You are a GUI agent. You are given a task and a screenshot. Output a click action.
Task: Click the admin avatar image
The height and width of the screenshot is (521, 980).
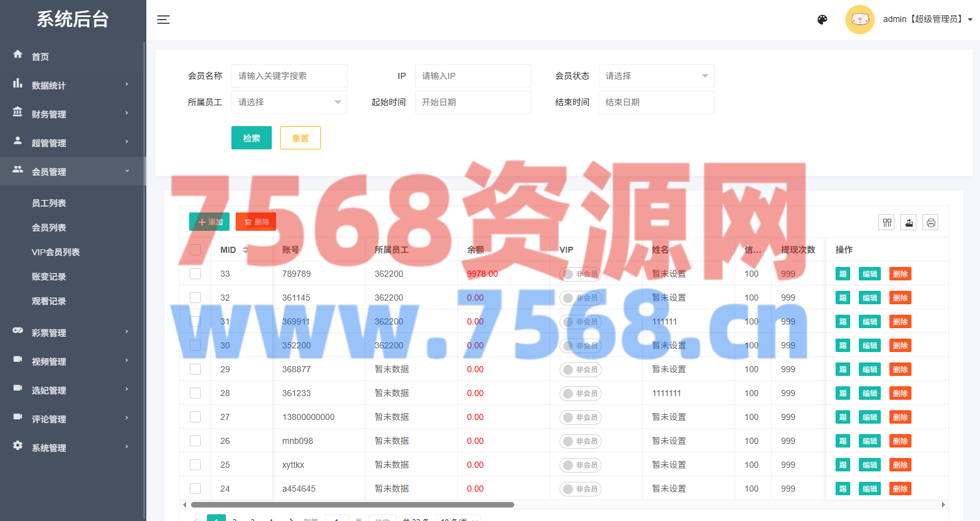pos(859,20)
